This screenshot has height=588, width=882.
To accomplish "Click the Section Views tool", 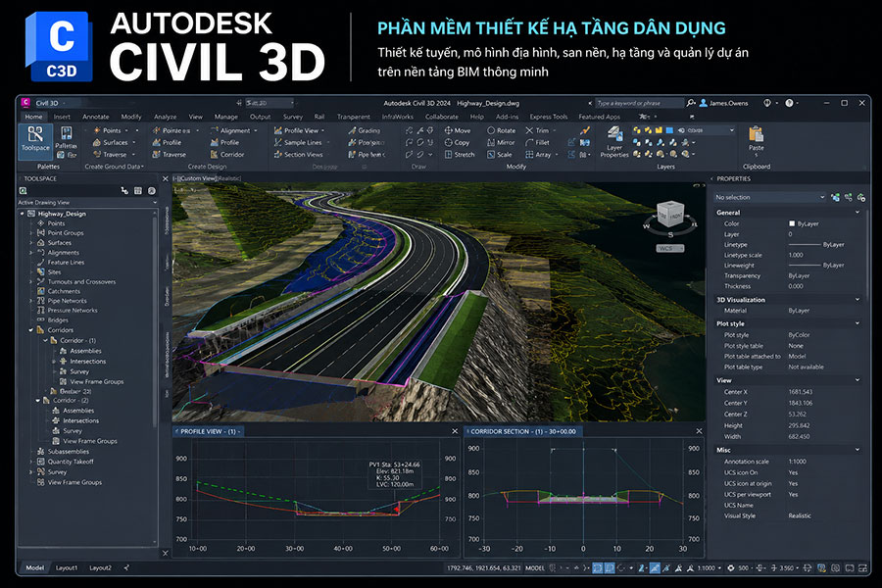I will 299,155.
